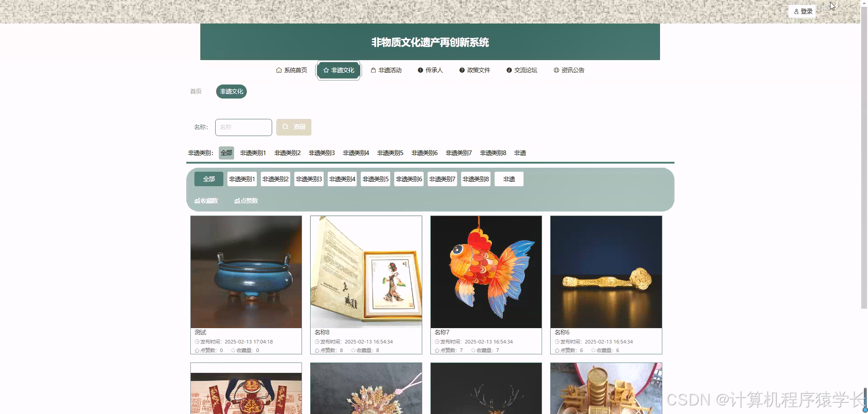Click the chart icon on 点赞数 sort

point(237,201)
